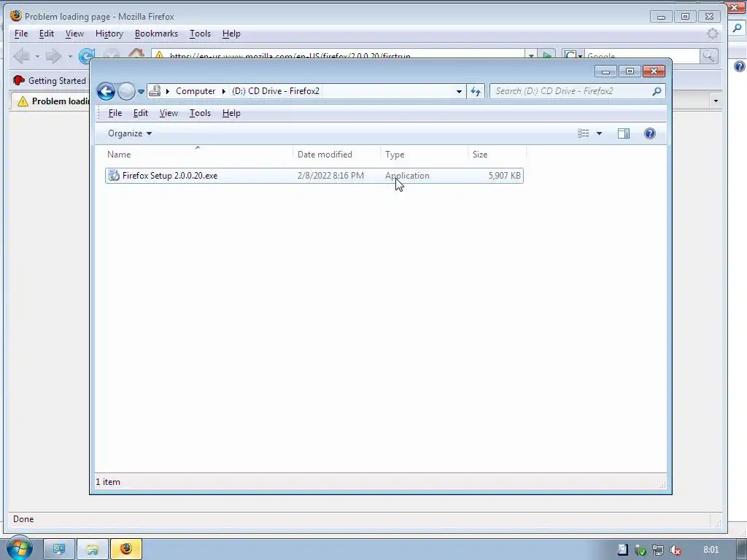Screen dimensions: 747x560
Task: Click the Firefox Google search field
Action: pyautogui.click(x=642, y=55)
